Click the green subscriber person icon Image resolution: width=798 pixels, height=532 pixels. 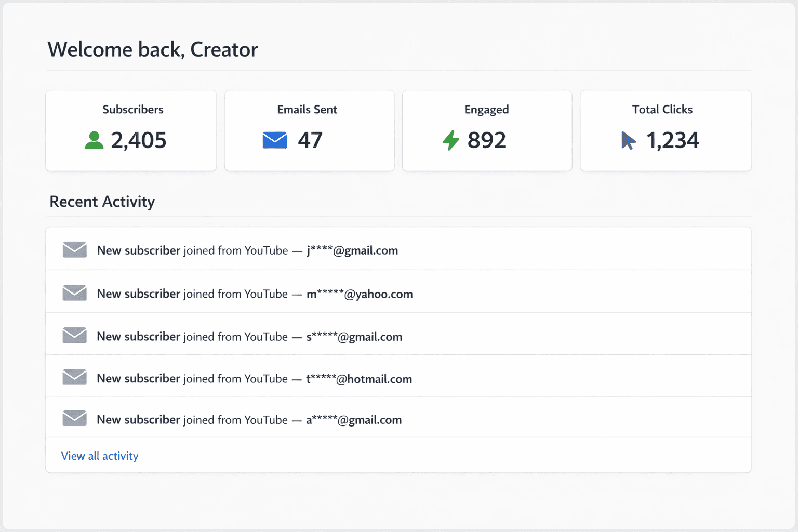[x=94, y=139]
